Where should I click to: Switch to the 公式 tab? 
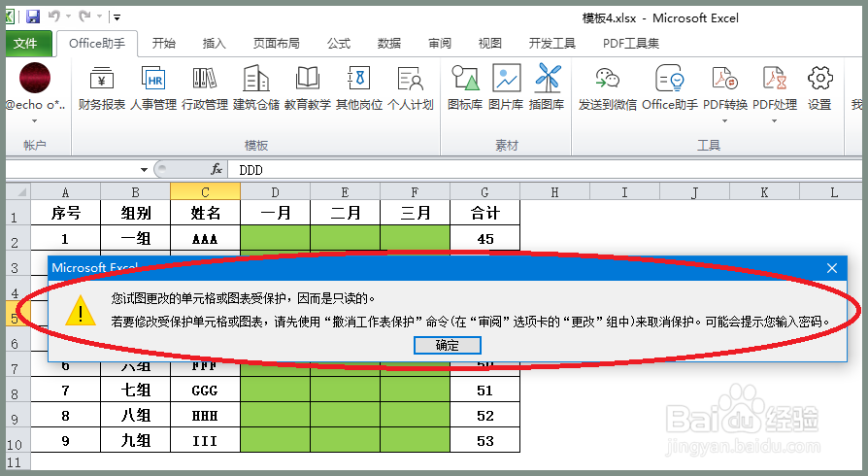[x=339, y=43]
